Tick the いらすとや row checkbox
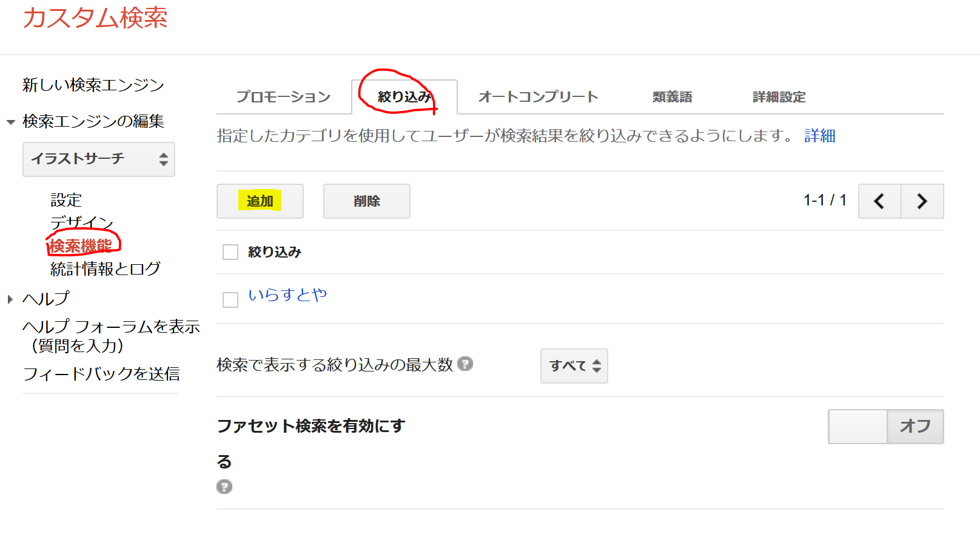This screenshot has width=980, height=543. pos(230,300)
